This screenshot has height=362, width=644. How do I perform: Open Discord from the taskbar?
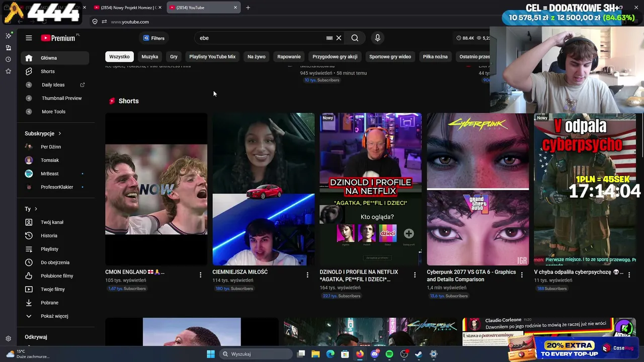pos(374,354)
